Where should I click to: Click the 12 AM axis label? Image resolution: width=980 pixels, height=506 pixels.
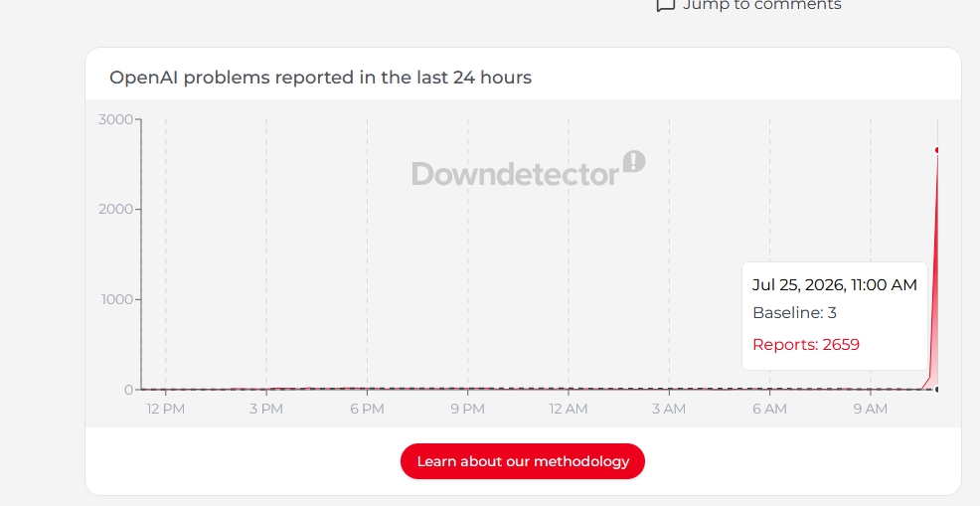coord(569,409)
